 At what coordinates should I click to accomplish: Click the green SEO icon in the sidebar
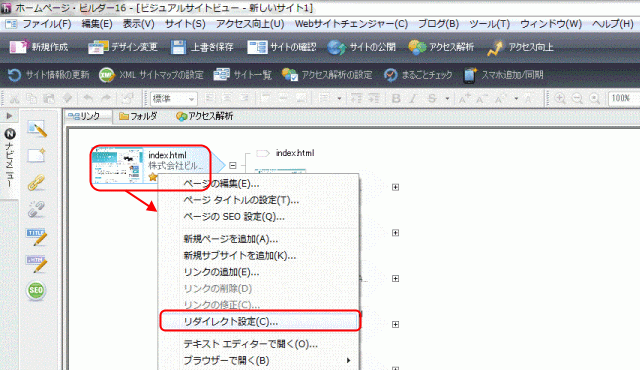[x=36, y=290]
